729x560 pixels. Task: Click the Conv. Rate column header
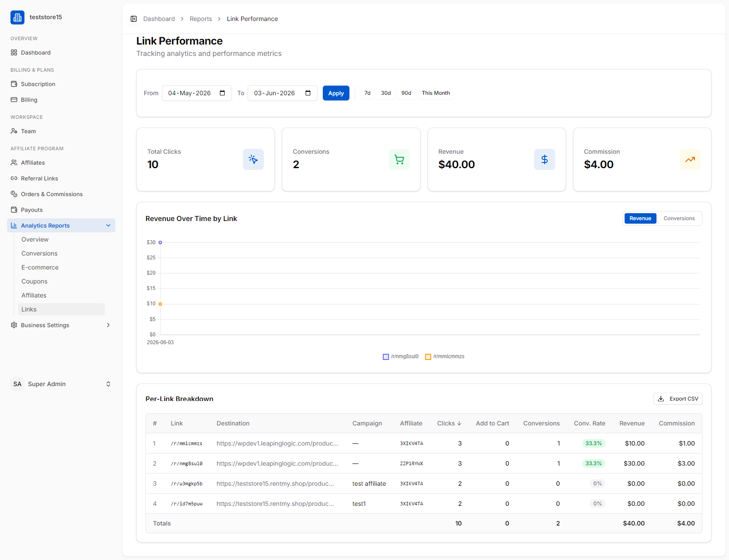(590, 423)
